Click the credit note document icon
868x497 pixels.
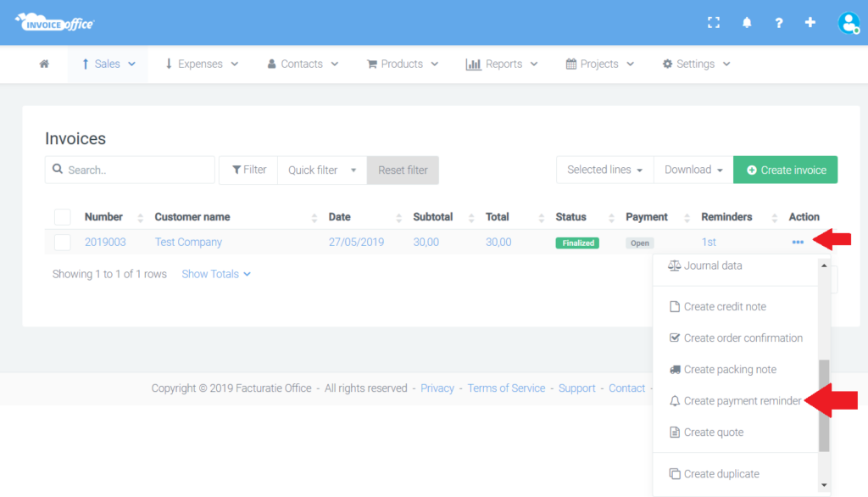click(x=674, y=306)
